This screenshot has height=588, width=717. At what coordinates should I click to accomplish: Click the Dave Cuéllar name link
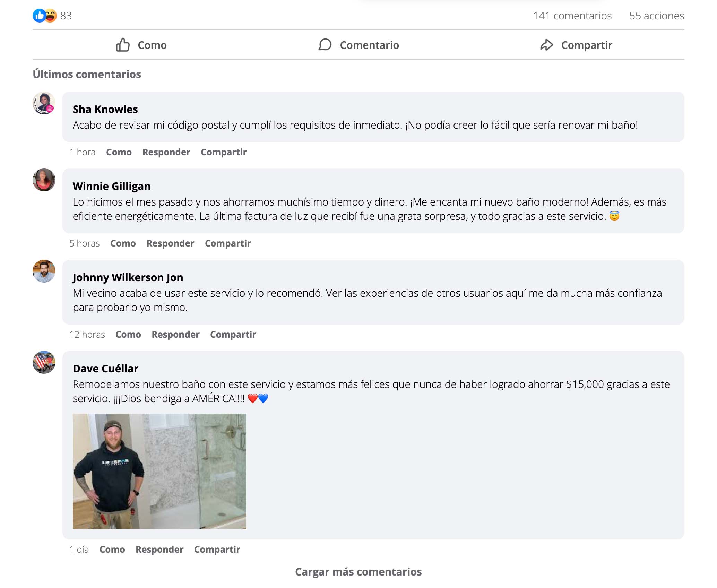(105, 369)
